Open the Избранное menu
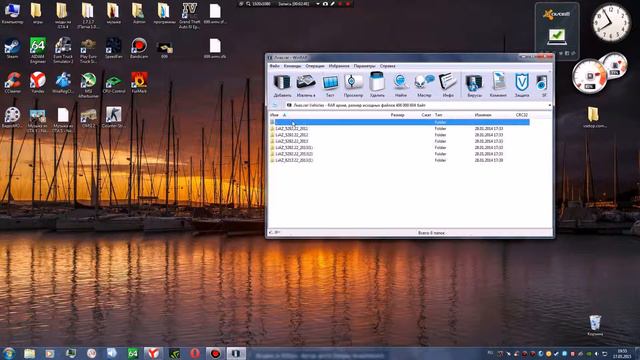 click(x=339, y=66)
